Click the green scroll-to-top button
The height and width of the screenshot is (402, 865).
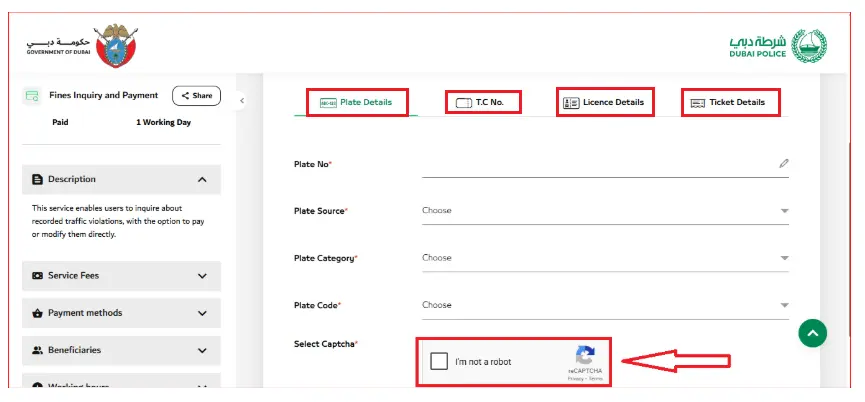(x=812, y=333)
